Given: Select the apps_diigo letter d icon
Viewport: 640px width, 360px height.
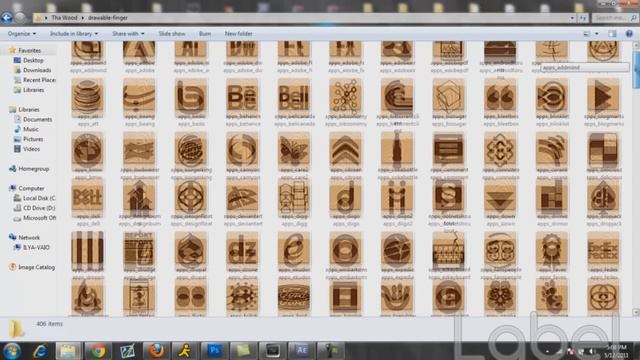Looking at the screenshot, I should pyautogui.click(x=345, y=197).
